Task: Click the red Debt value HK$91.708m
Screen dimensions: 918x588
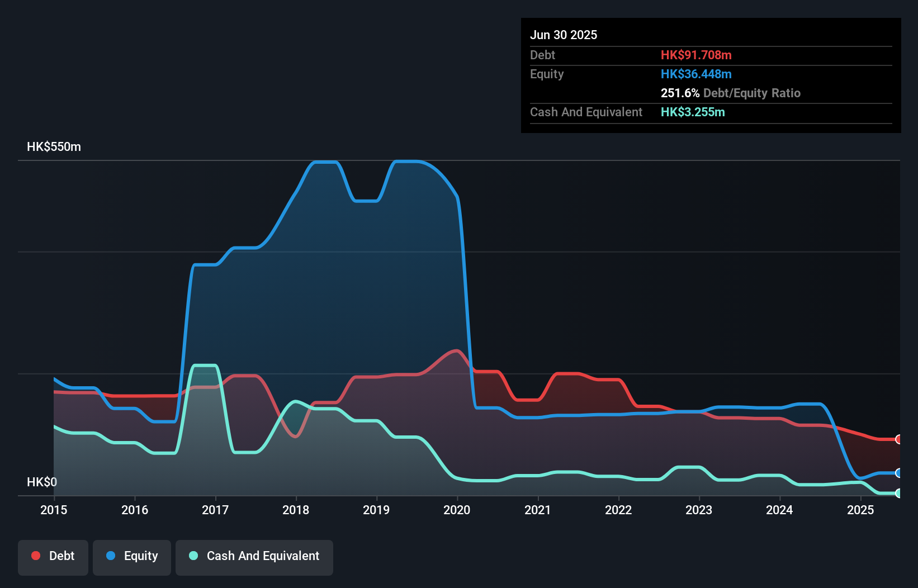Action: tap(697, 55)
